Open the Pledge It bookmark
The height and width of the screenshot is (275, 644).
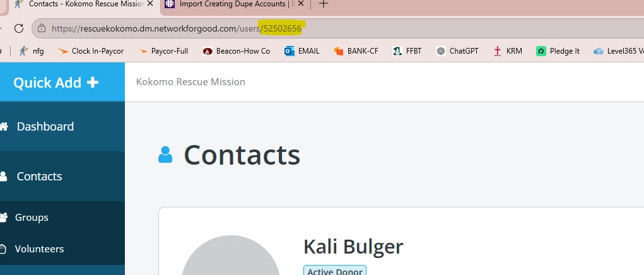coord(558,51)
